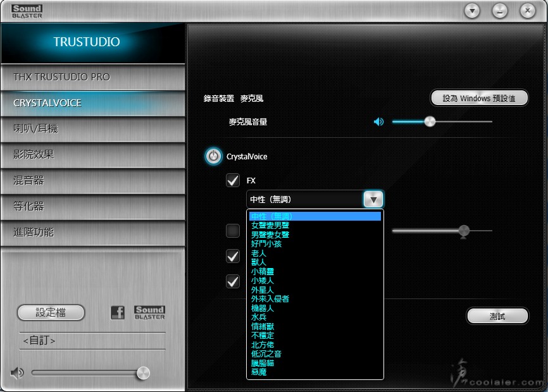Image resolution: width=548 pixels, height=392 pixels.
Task: Click the TRUSTUDIO header banner
Action: (92, 42)
